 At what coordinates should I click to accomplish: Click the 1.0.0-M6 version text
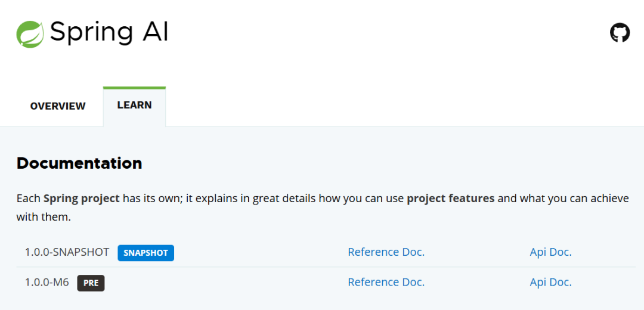[x=47, y=283]
